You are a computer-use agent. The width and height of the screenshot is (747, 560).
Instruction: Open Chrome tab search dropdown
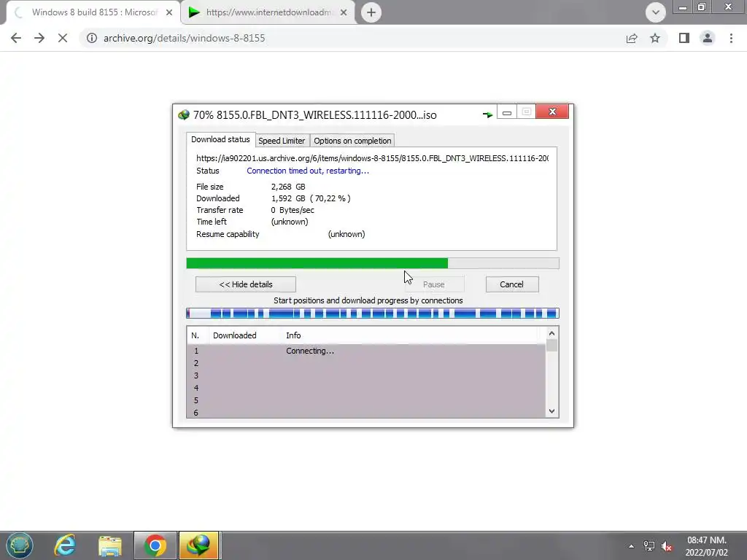[656, 12]
